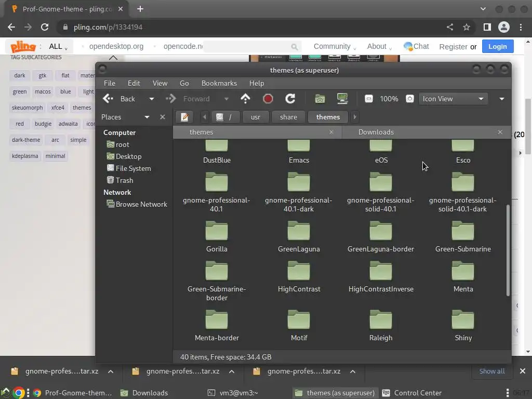532x399 pixels.
Task: Expand the About menu on pling
Action: click(379, 46)
